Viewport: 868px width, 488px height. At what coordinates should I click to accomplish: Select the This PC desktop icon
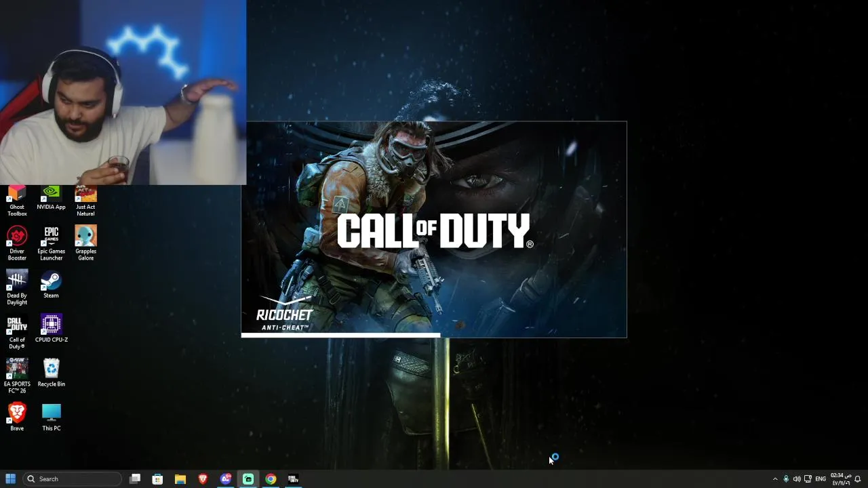(51, 417)
